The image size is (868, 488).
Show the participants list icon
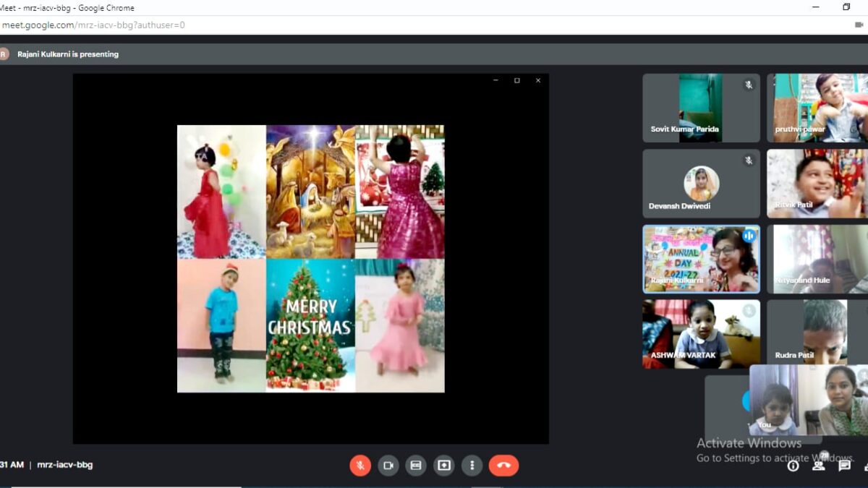(819, 465)
